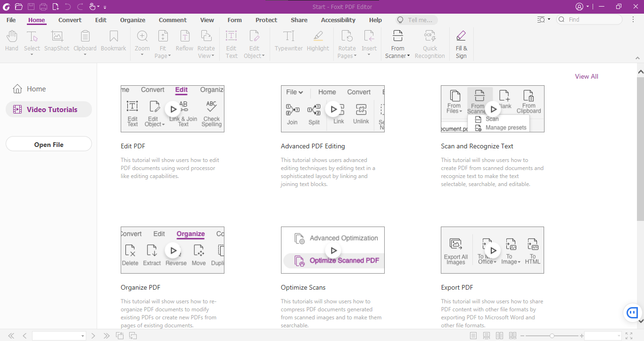Switch to continuous page view mode

[487, 336]
